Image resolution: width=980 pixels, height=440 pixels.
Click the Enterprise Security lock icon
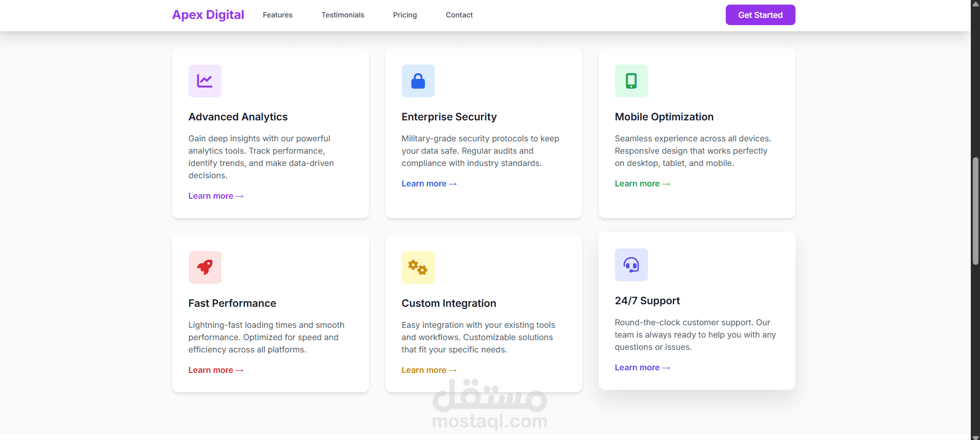tap(418, 81)
